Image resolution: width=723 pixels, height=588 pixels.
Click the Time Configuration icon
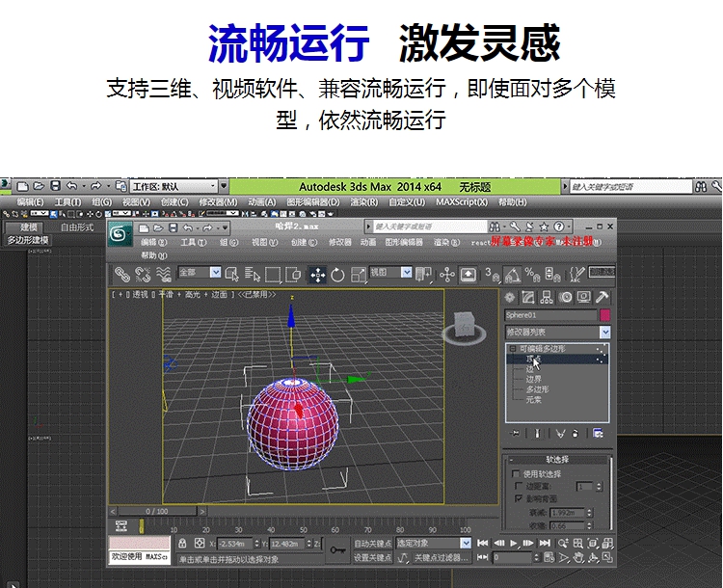[549, 557]
